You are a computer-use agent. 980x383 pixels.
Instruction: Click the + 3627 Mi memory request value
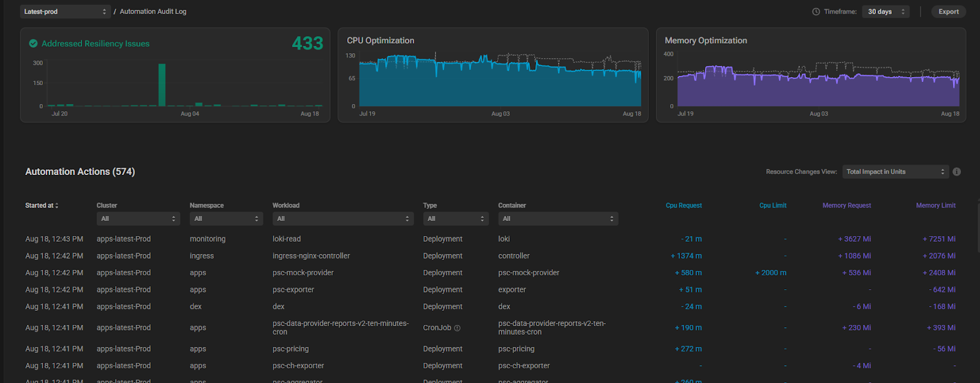click(x=854, y=239)
